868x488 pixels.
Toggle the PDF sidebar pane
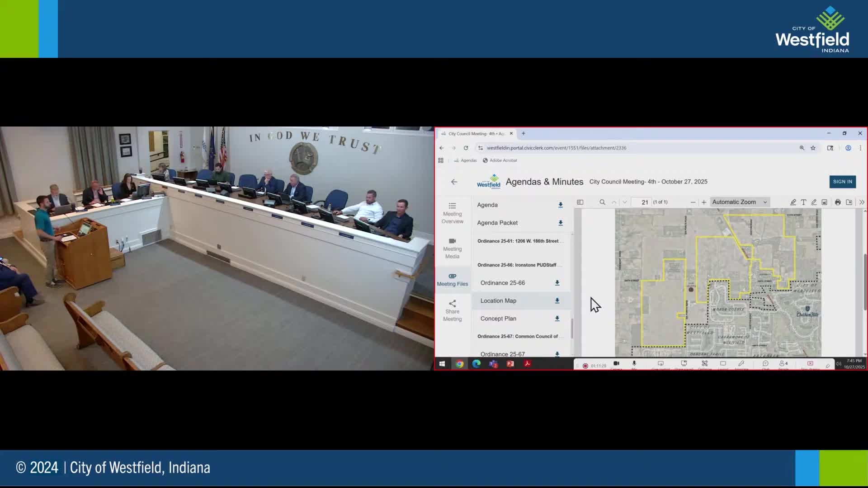(580, 202)
